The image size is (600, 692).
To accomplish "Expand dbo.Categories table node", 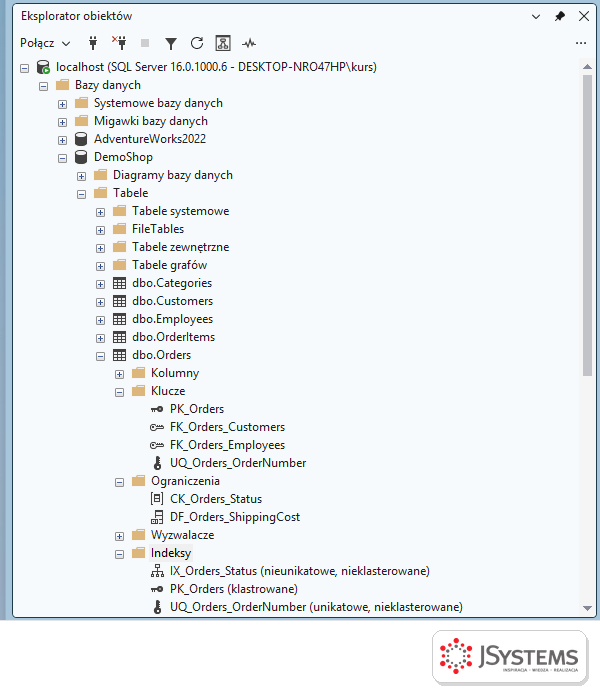I will point(100,284).
